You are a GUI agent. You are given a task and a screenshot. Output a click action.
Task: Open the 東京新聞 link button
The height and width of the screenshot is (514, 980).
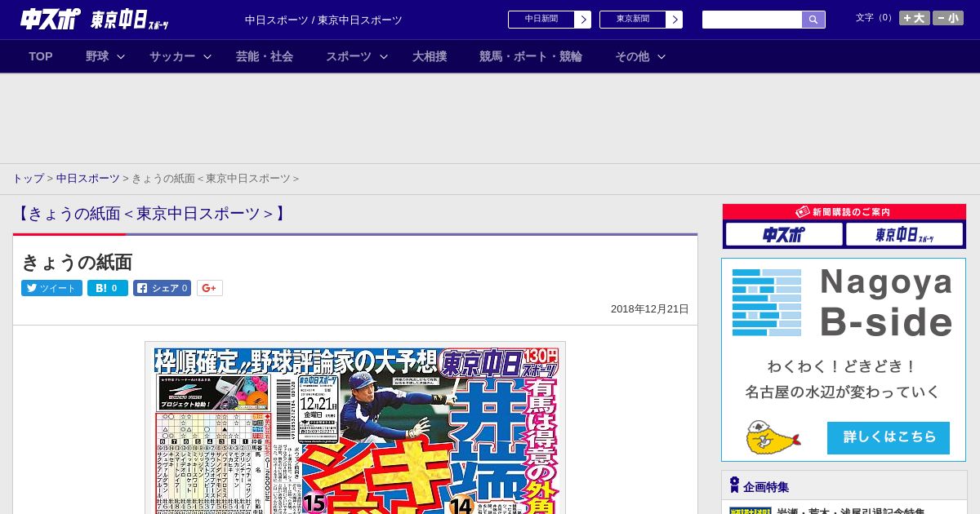click(x=632, y=19)
